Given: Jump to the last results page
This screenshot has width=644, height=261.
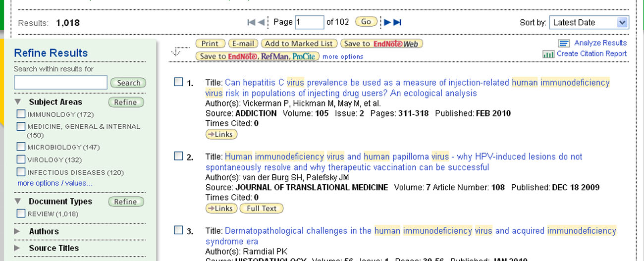Looking at the screenshot, I should 397,22.
